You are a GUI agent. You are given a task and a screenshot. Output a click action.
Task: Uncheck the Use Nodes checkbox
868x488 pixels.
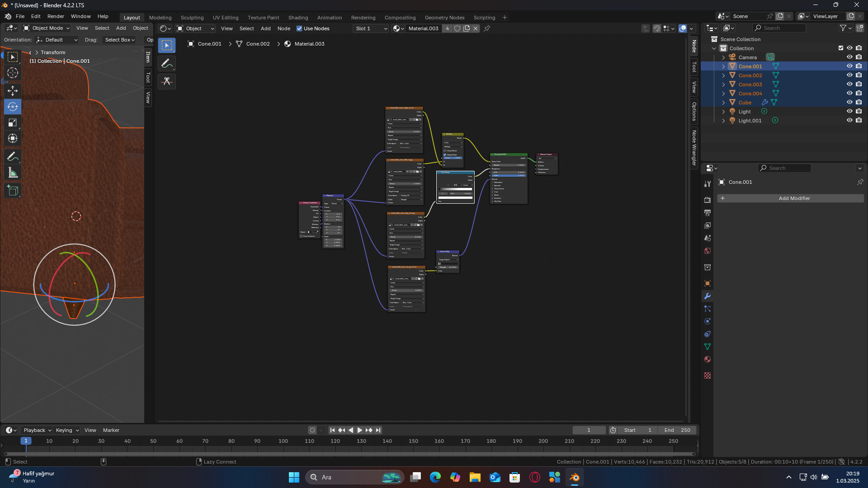(299, 28)
